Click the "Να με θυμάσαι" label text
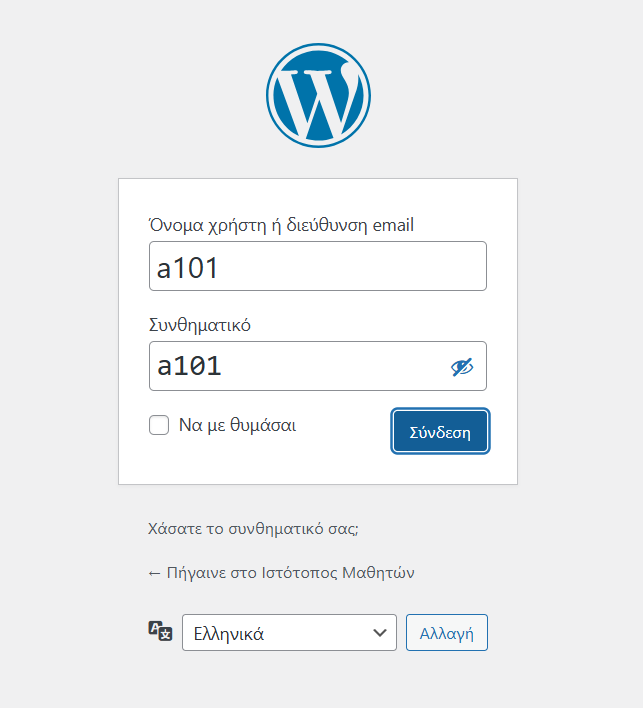 (x=237, y=425)
